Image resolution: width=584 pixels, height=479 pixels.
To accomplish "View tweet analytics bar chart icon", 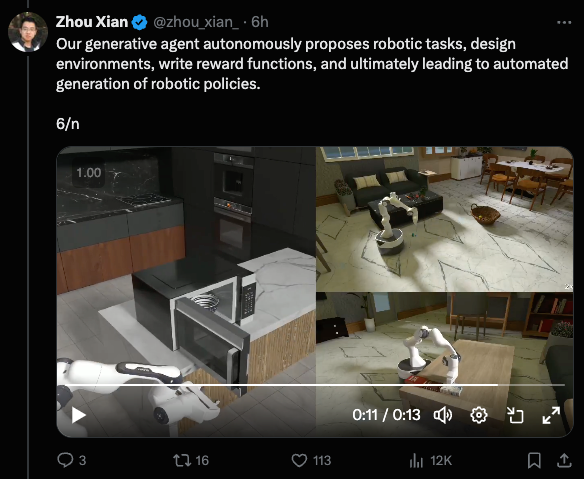I will click(x=416, y=461).
